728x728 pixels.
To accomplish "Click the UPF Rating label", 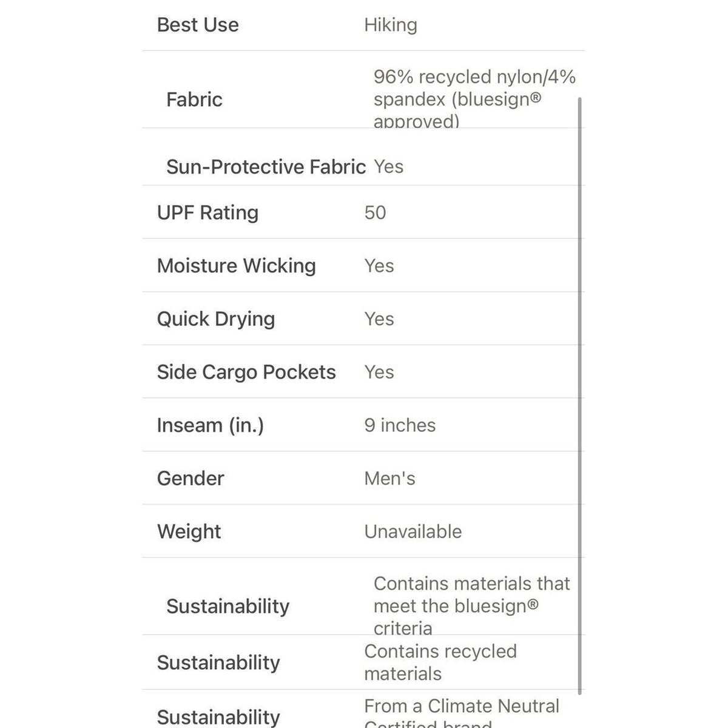I will click(207, 213).
